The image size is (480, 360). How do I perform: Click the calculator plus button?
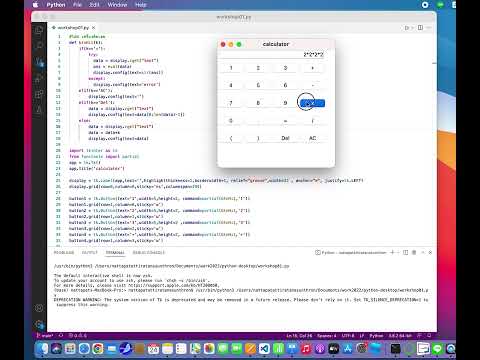point(312,68)
